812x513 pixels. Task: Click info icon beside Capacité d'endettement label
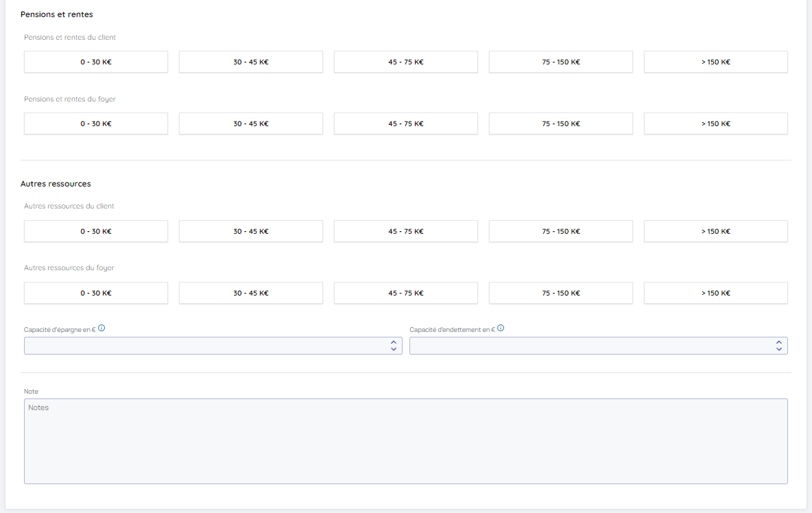(501, 329)
